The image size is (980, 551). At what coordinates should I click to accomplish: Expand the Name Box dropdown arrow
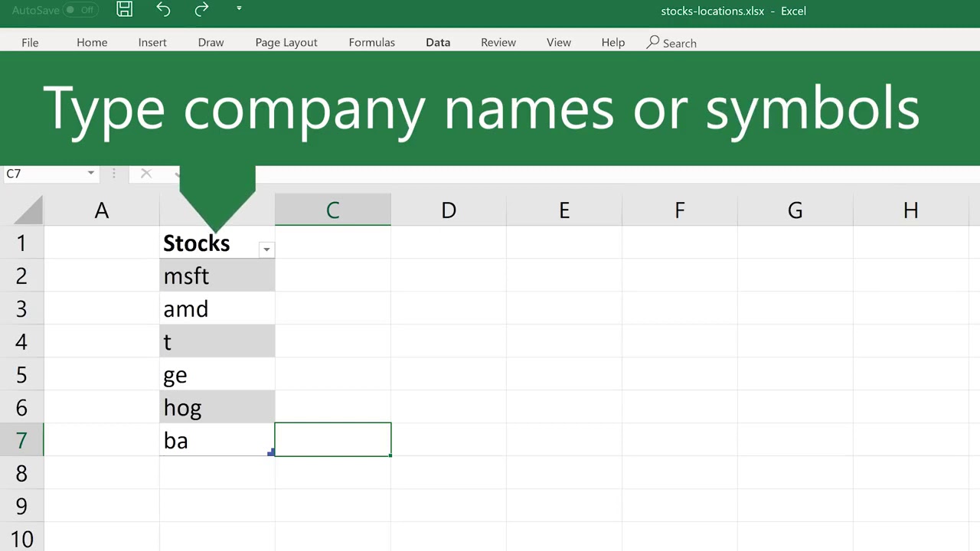pyautogui.click(x=90, y=174)
